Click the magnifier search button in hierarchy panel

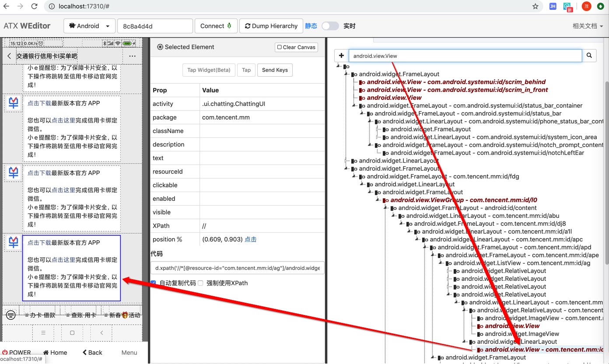589,56
